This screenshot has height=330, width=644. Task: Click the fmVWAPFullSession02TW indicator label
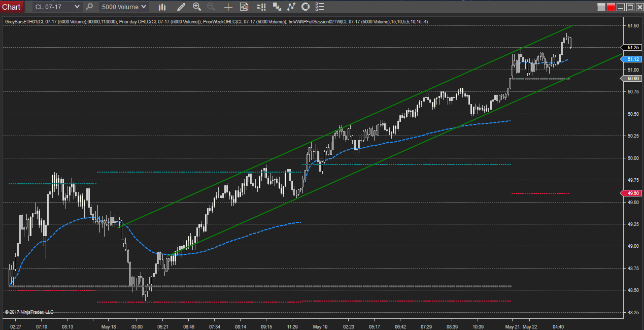click(x=359, y=22)
